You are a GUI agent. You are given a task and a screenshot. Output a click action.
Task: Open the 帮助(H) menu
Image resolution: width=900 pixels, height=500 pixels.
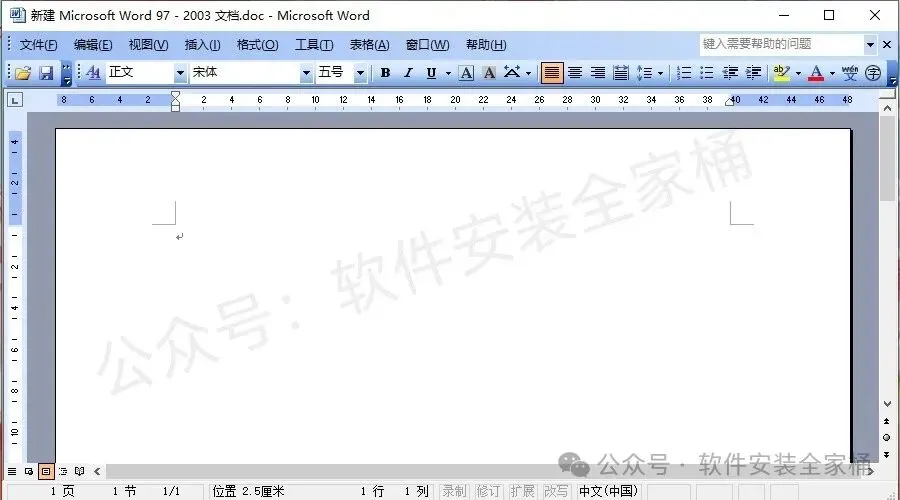(486, 45)
